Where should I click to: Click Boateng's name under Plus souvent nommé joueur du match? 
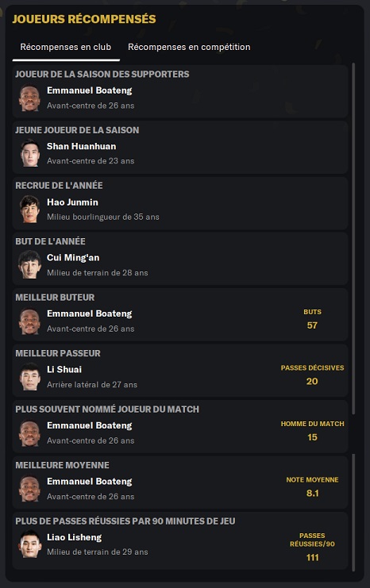[x=89, y=425]
